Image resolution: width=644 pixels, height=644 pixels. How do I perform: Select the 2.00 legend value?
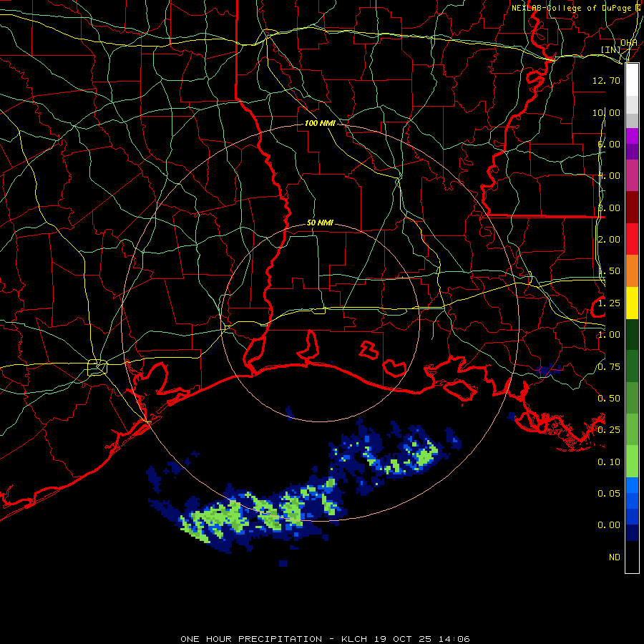tap(609, 240)
